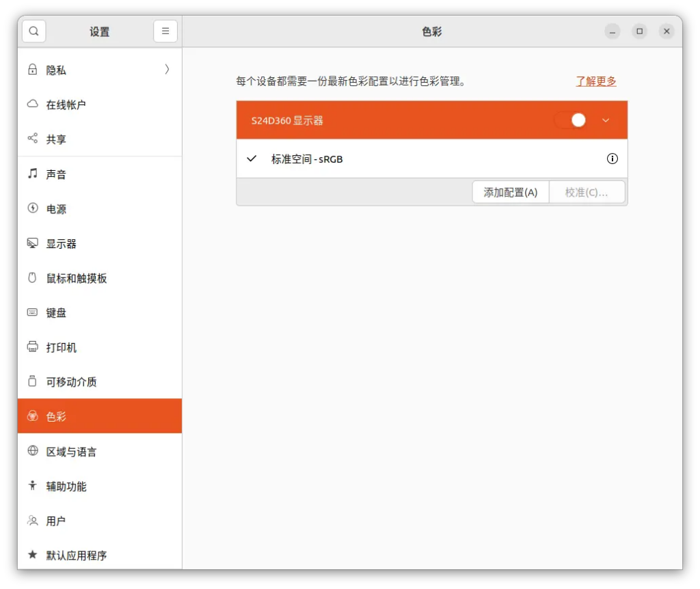
Task: Select the 标准空间 - sRGB profile checkmark
Action: (x=252, y=159)
